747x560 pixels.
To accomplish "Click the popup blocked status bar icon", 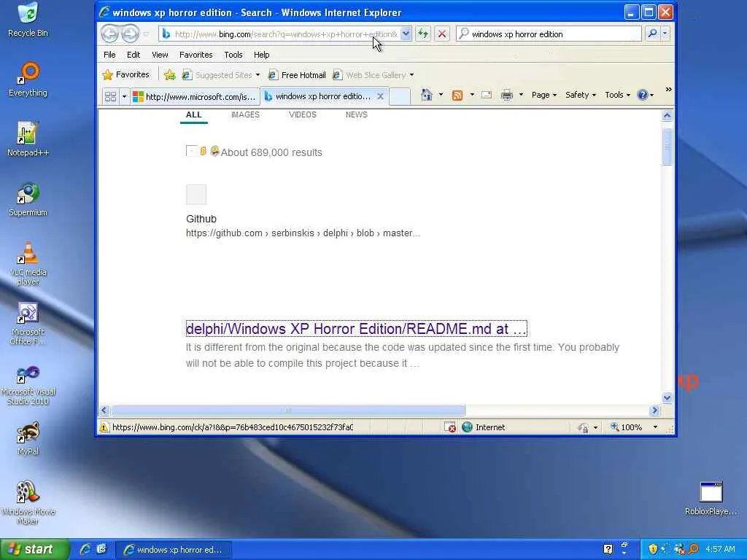I will pyautogui.click(x=450, y=427).
